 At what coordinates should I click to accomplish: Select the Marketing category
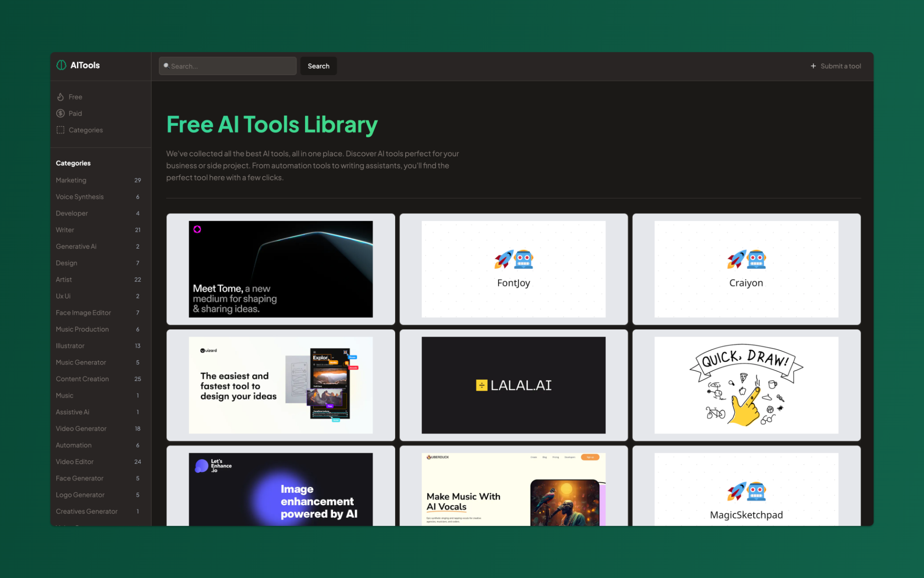coord(71,180)
